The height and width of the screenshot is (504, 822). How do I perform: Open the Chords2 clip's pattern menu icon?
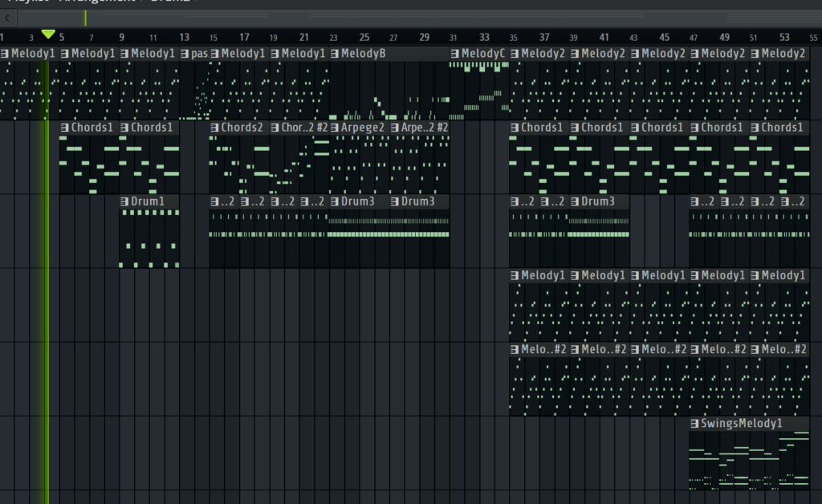tap(215, 128)
